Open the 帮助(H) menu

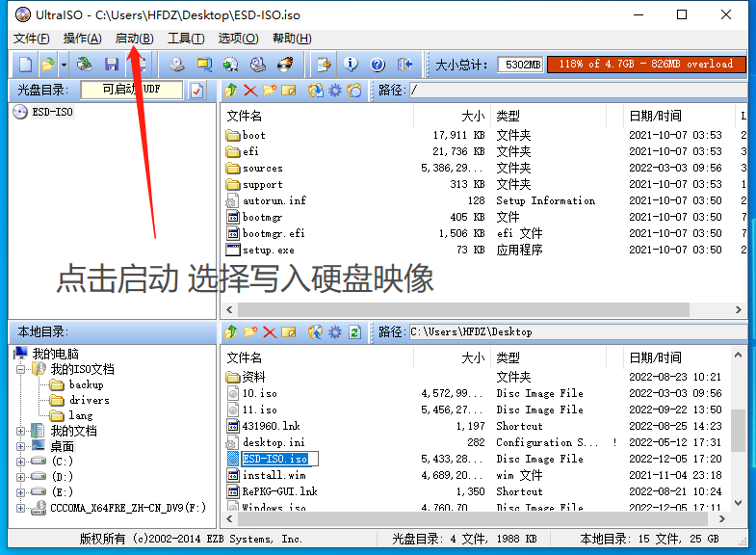pos(292,39)
